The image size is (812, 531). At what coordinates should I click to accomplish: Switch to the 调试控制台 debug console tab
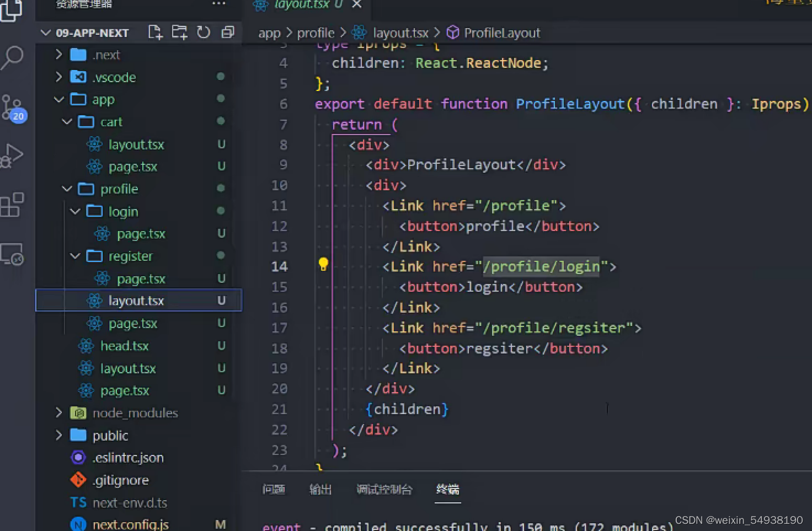(x=384, y=489)
